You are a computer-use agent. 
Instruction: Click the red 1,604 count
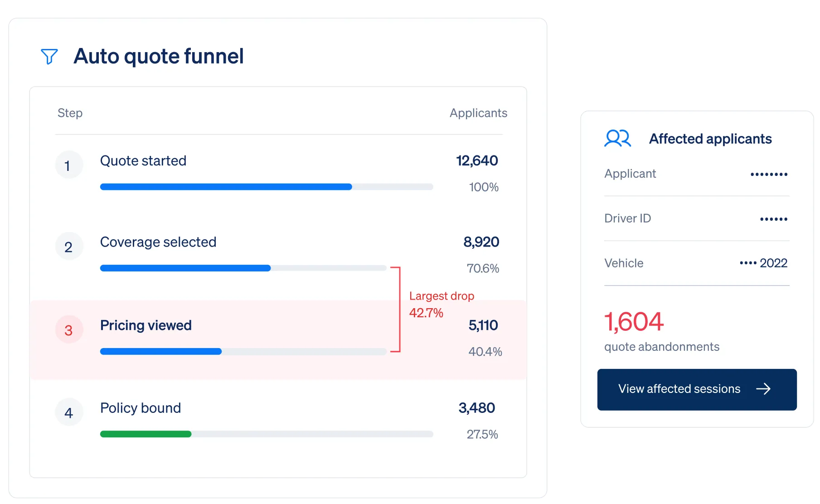[634, 322]
